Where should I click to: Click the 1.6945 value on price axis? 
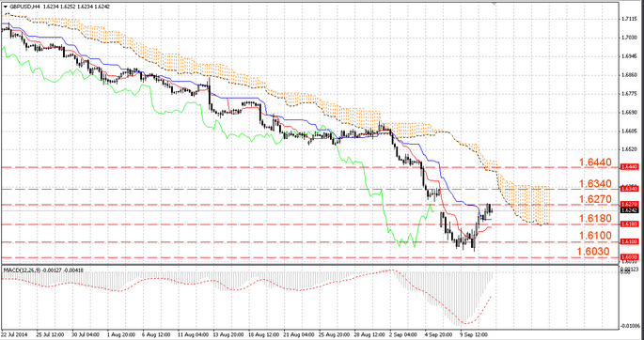click(x=629, y=56)
